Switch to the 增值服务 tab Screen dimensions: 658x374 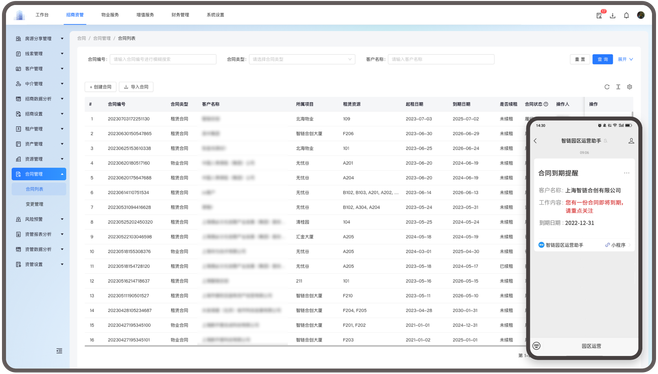click(x=145, y=15)
